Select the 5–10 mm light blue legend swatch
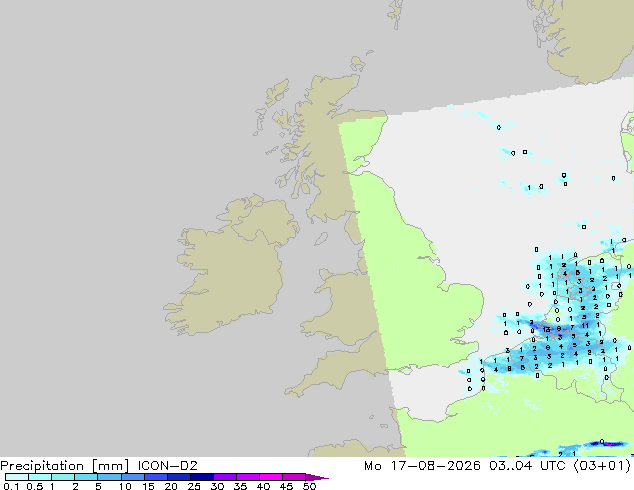Viewport: 634px width, 490px height. (x=109, y=477)
